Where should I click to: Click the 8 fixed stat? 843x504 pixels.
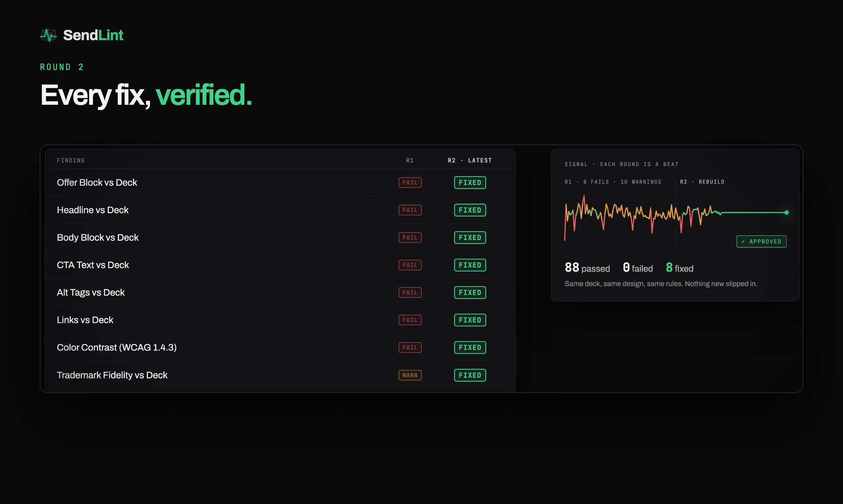tap(679, 268)
